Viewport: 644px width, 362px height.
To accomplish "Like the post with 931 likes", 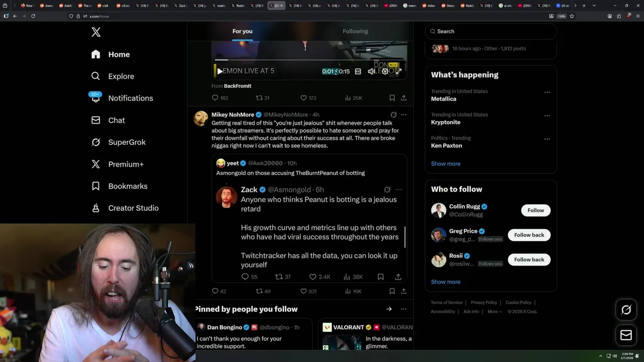I will [x=308, y=291].
